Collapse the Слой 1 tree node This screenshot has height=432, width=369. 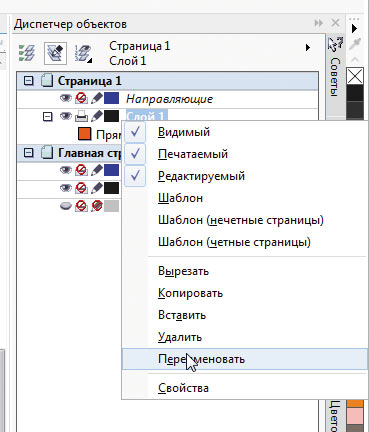pos(48,117)
